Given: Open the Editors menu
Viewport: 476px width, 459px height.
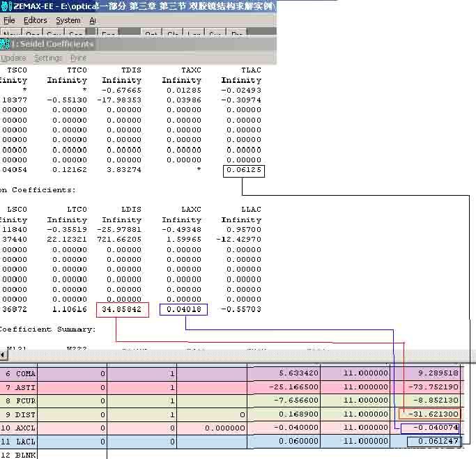Looking at the screenshot, I should (36, 20).
